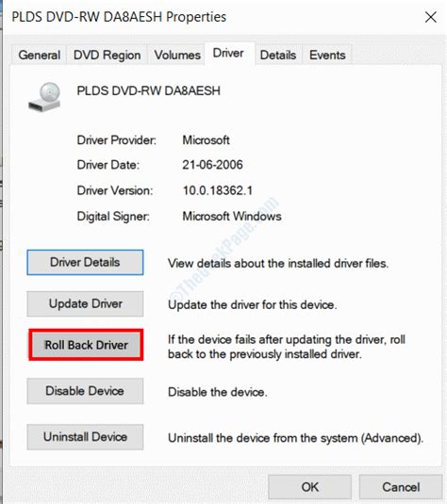The height and width of the screenshot is (504, 447).
Task: Click the 'Digital Signer:' label
Action: click(x=113, y=217)
